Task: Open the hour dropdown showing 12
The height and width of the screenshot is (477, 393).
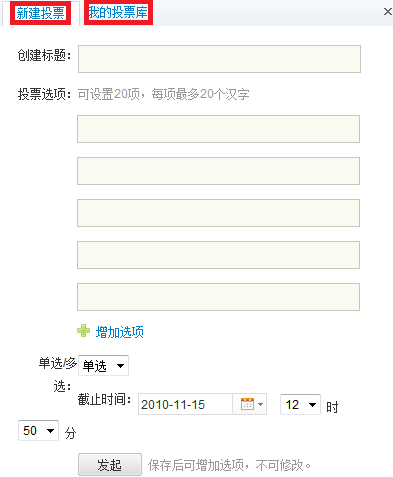Action: (300, 405)
